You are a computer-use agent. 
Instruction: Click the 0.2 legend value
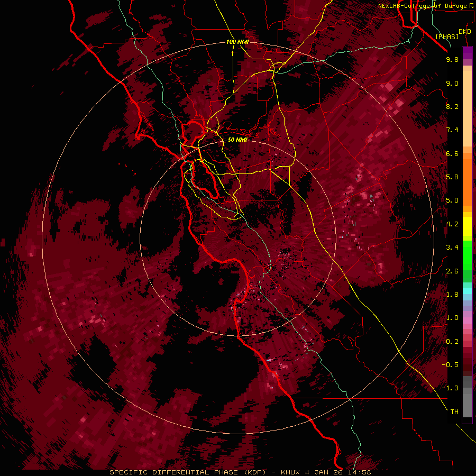coord(452,342)
